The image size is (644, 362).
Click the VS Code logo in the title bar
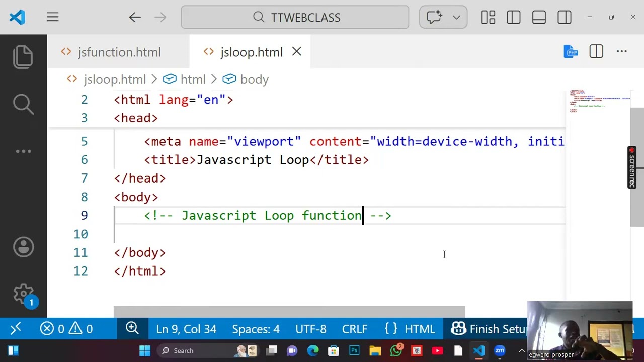tap(17, 18)
